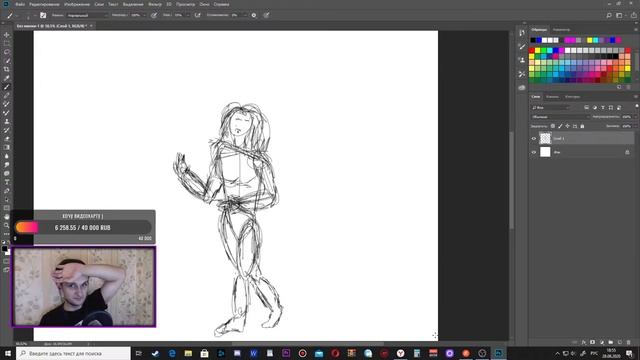Open the Layers panel flyout menu
640x360 pixels.
[x=636, y=97]
